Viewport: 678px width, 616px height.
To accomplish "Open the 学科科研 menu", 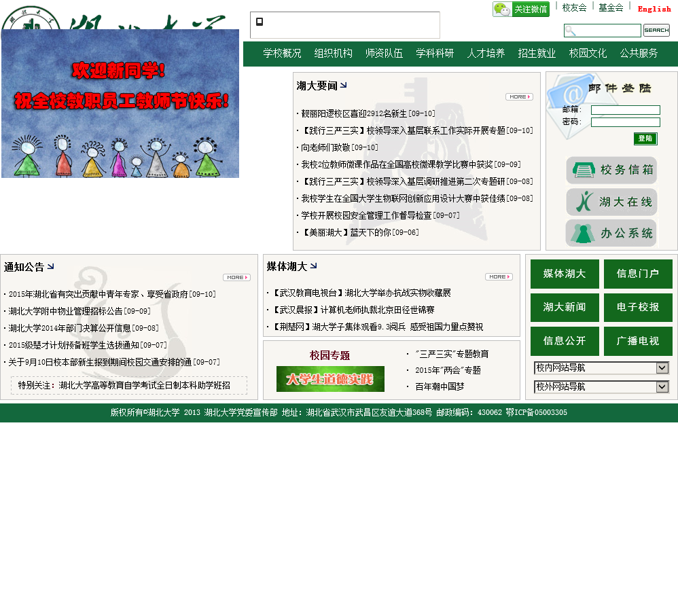I will (x=435, y=54).
